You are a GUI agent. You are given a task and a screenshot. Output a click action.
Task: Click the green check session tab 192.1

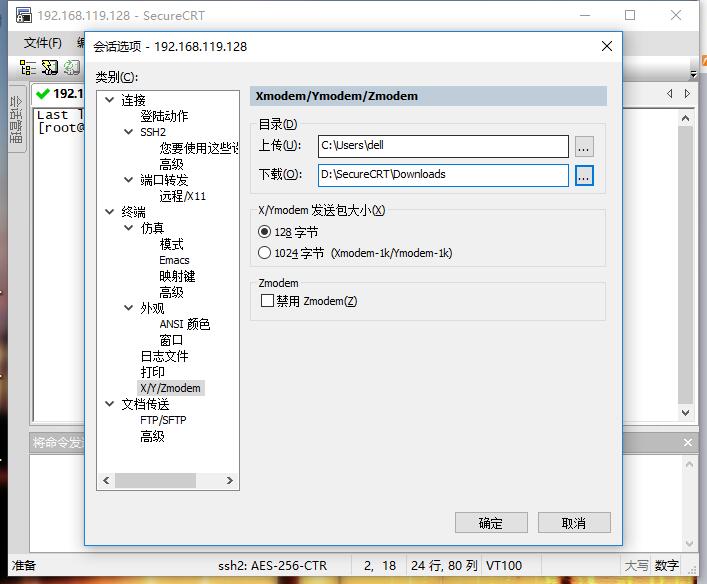[x=60, y=94]
